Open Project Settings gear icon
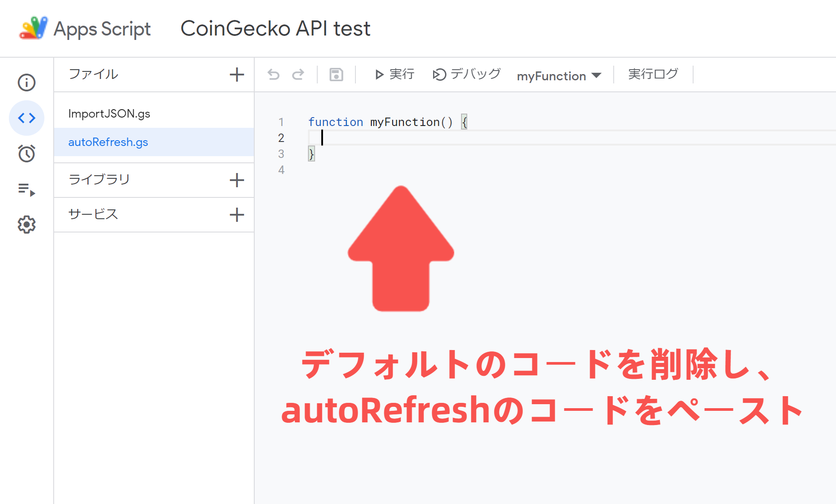This screenshot has width=836, height=504. (27, 224)
